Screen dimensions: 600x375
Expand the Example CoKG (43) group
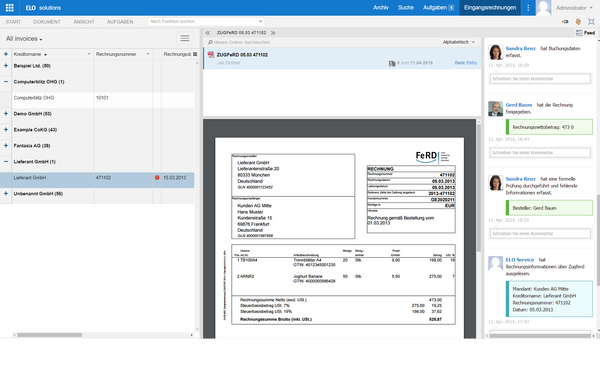click(x=6, y=130)
